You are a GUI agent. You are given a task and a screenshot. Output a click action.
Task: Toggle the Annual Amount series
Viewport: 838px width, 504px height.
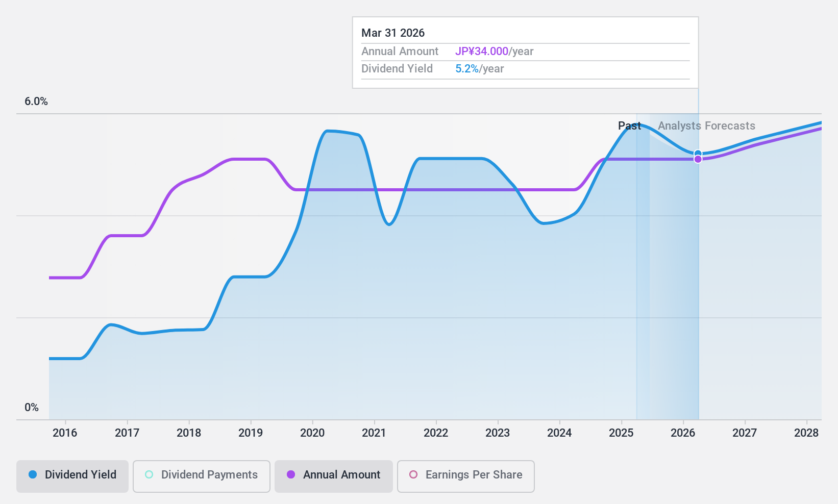(x=334, y=476)
